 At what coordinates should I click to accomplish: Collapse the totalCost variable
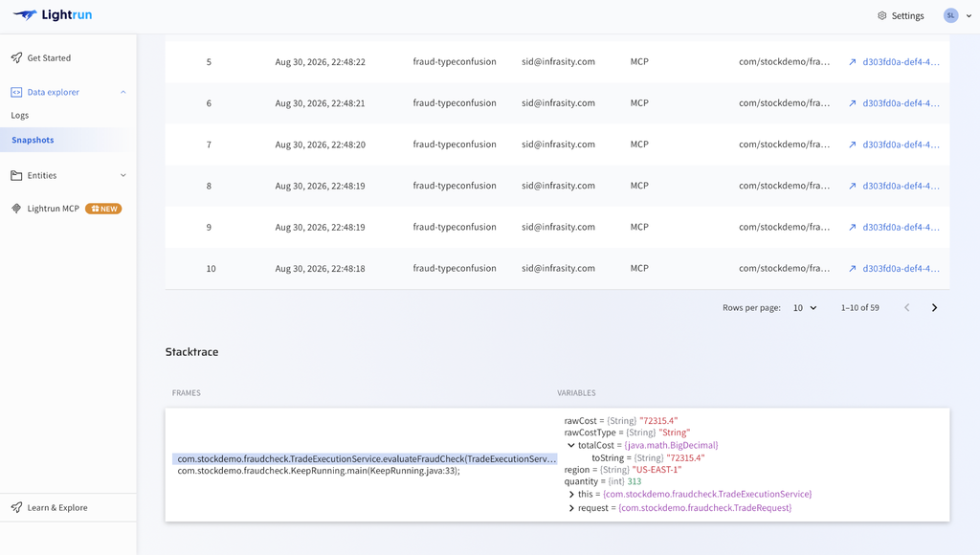click(570, 446)
